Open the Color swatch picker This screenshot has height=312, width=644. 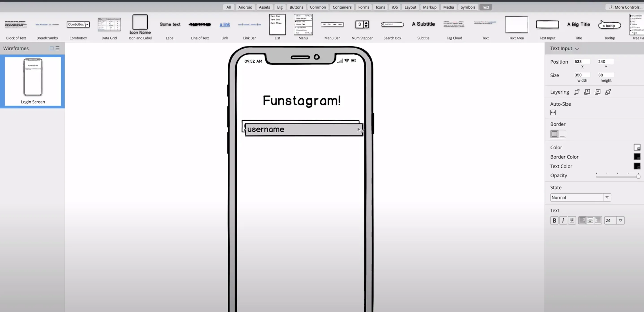(x=637, y=147)
